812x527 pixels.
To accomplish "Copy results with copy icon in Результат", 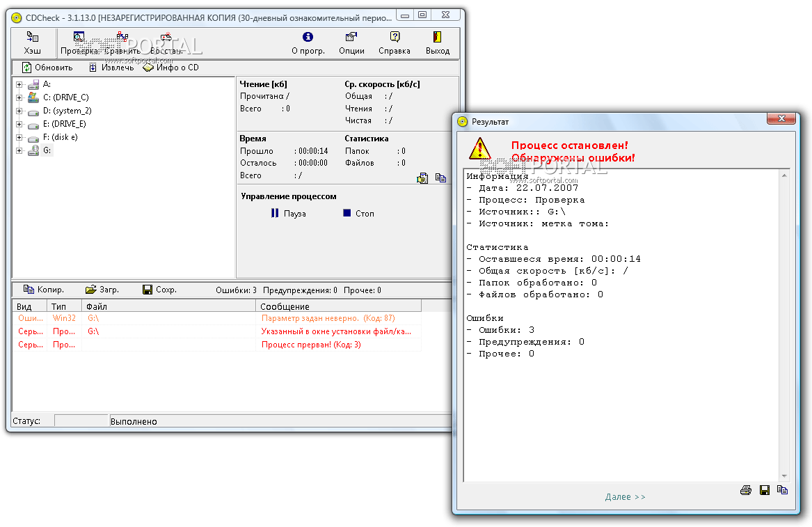I will tap(782, 490).
